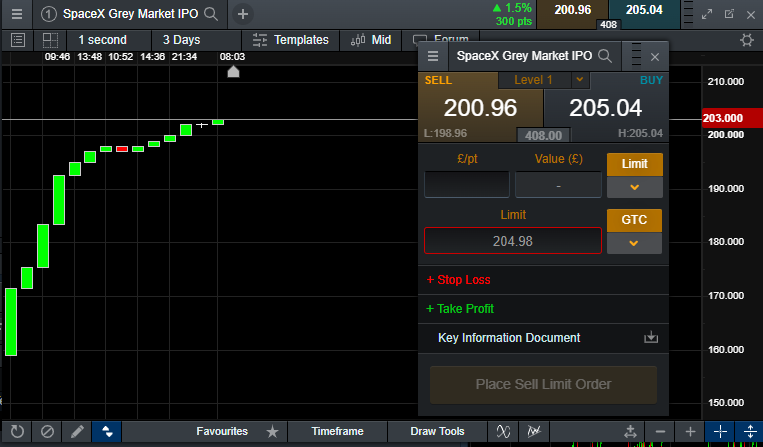Search instruments from chart title magnifier
The height and width of the screenshot is (447, 763).
coord(211,14)
